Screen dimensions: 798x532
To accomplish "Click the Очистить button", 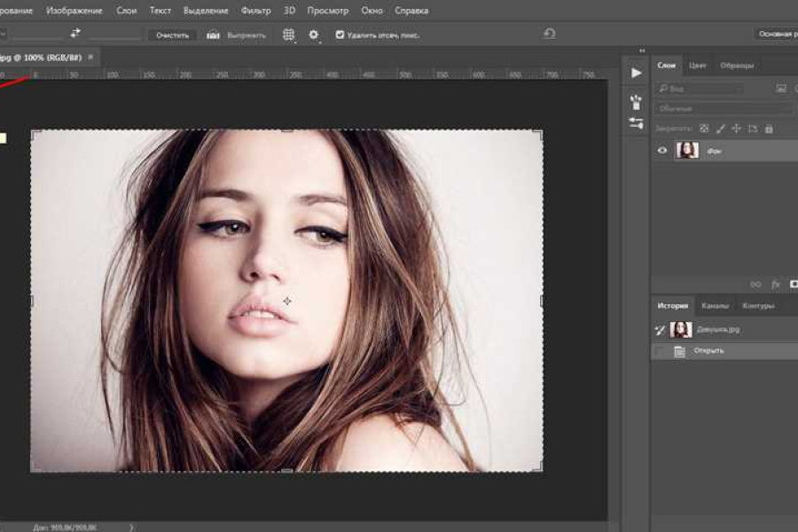I will [x=173, y=35].
